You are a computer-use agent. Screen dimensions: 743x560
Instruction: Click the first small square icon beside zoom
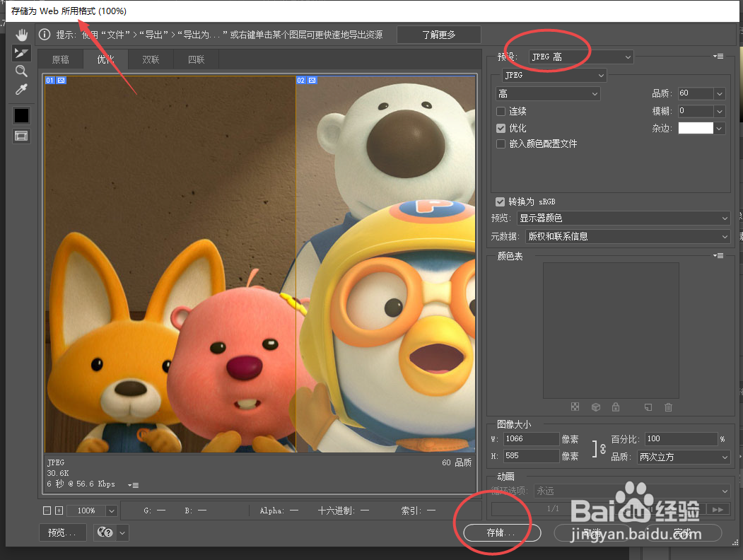pos(47,511)
